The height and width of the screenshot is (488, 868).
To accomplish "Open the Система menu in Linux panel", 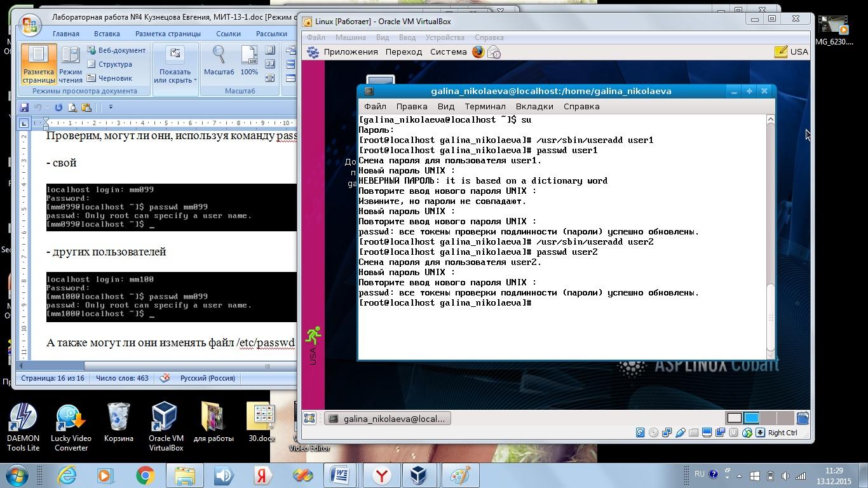I will 449,52.
